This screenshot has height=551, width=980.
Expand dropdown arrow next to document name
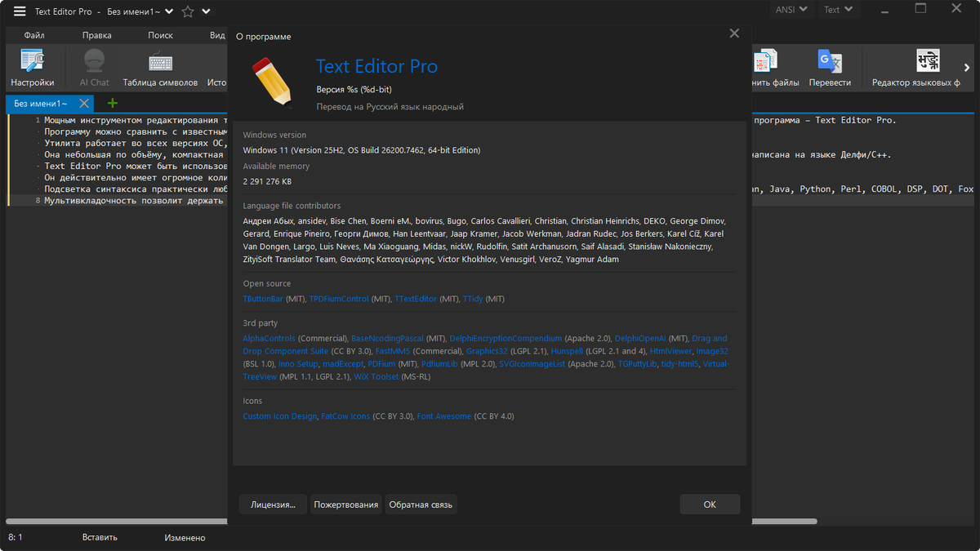click(168, 11)
